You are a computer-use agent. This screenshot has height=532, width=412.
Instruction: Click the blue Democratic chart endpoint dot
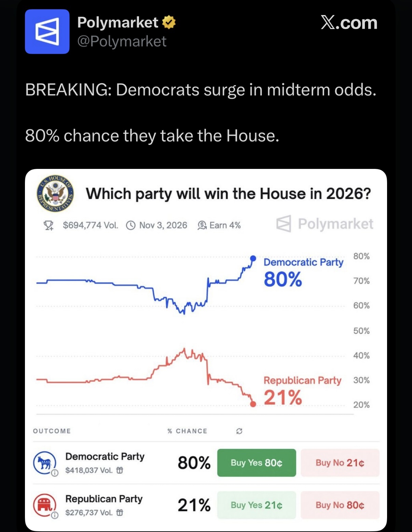click(x=253, y=258)
